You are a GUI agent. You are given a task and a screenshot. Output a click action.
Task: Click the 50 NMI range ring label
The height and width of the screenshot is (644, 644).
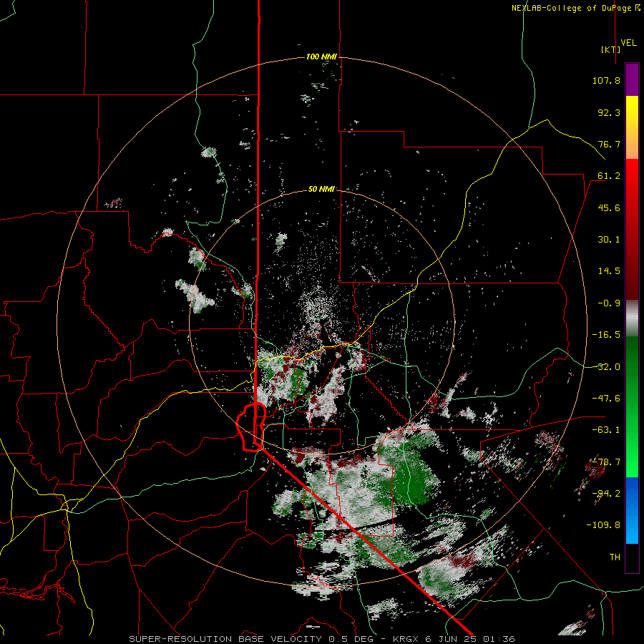pyautogui.click(x=321, y=190)
